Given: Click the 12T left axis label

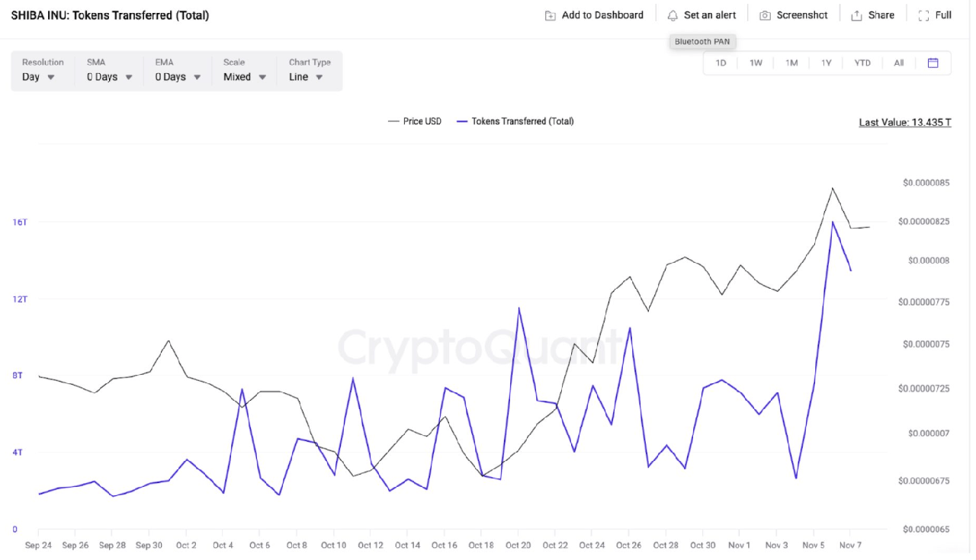Looking at the screenshot, I should click(x=20, y=299).
